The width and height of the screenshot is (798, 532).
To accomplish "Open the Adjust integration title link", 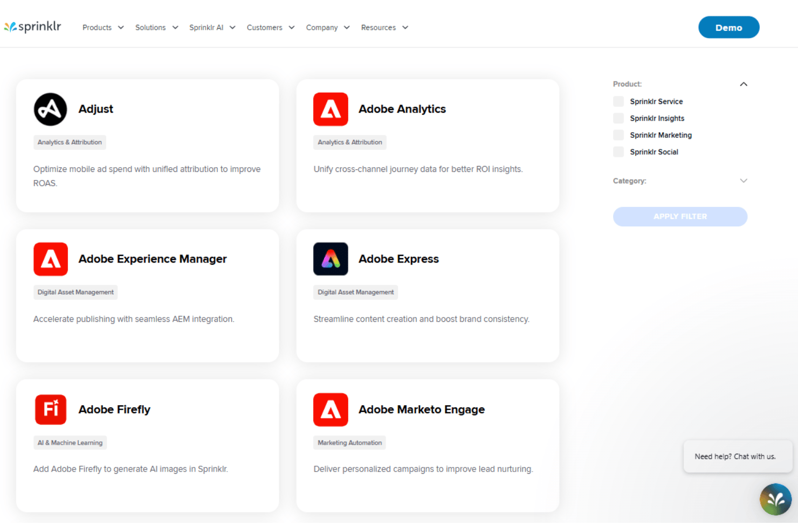I will pyautogui.click(x=96, y=109).
